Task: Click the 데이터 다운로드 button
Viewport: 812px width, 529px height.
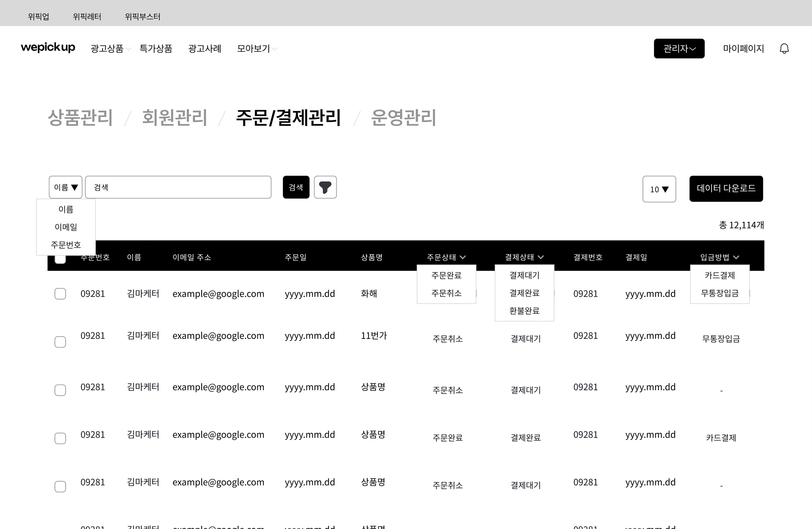Action: (726, 188)
